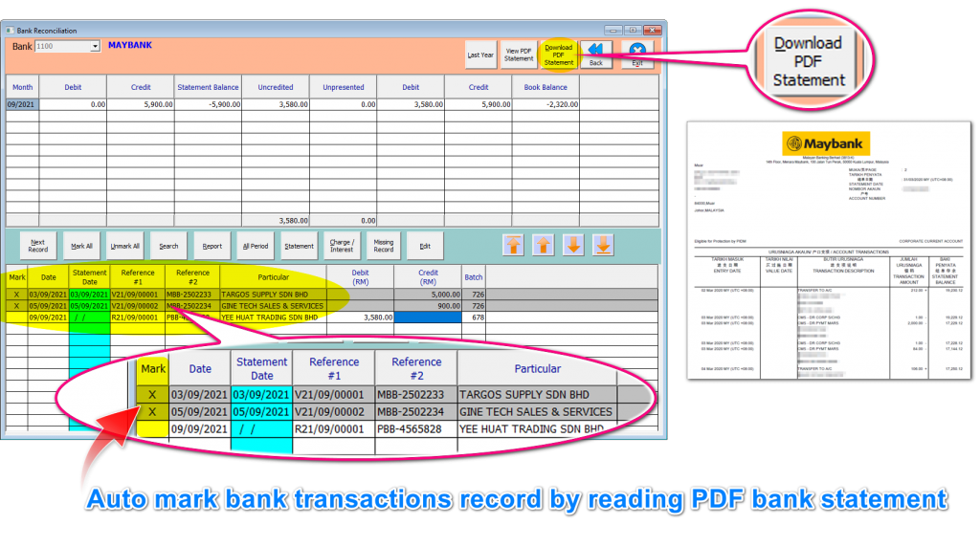The image size is (980, 547).
Task: Move record down one with down arrow icon
Action: click(573, 246)
